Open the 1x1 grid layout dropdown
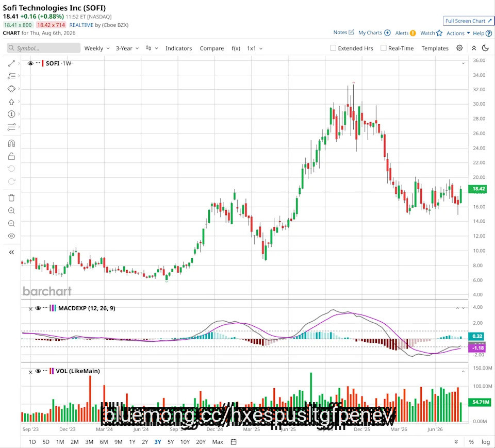This screenshot has width=495, height=448. point(254,48)
